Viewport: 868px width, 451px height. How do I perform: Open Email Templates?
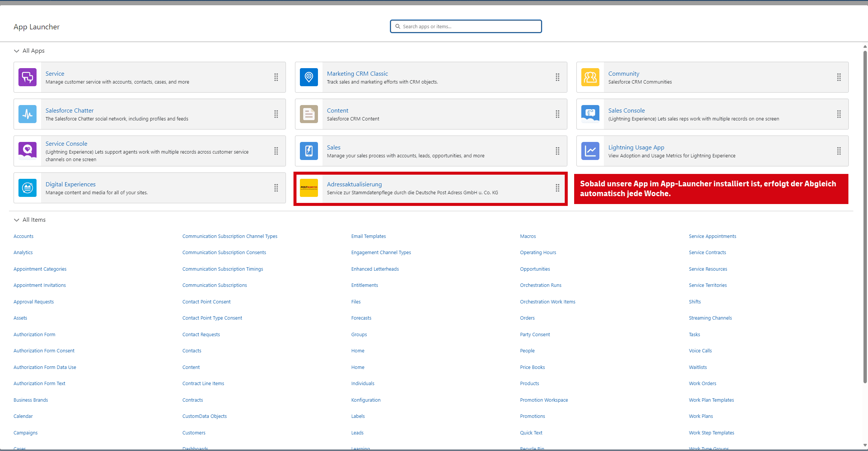pyautogui.click(x=368, y=236)
